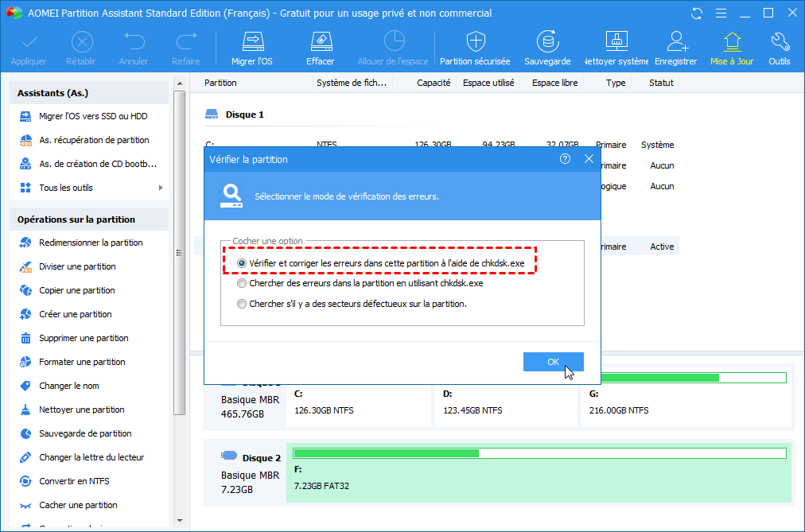Click the Refaire redo icon

click(x=186, y=49)
